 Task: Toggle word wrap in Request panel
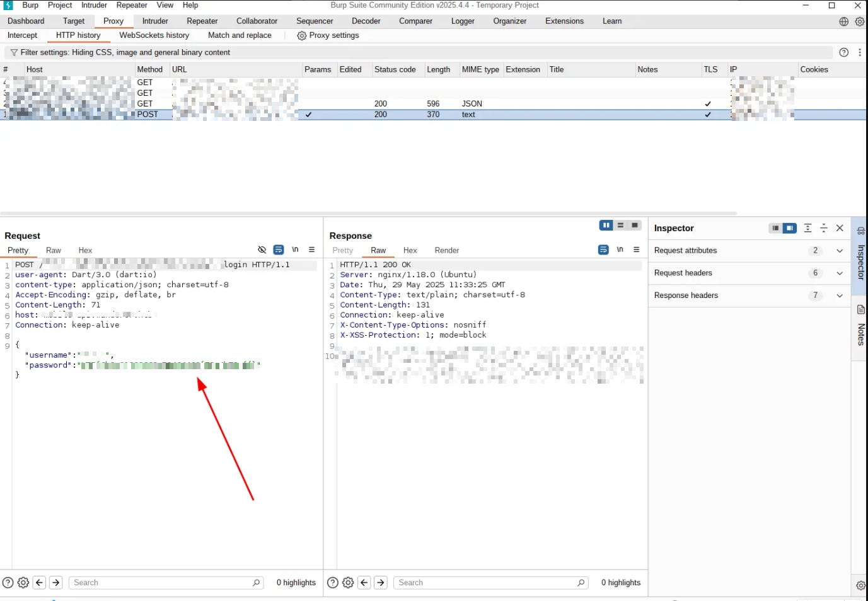pos(279,250)
